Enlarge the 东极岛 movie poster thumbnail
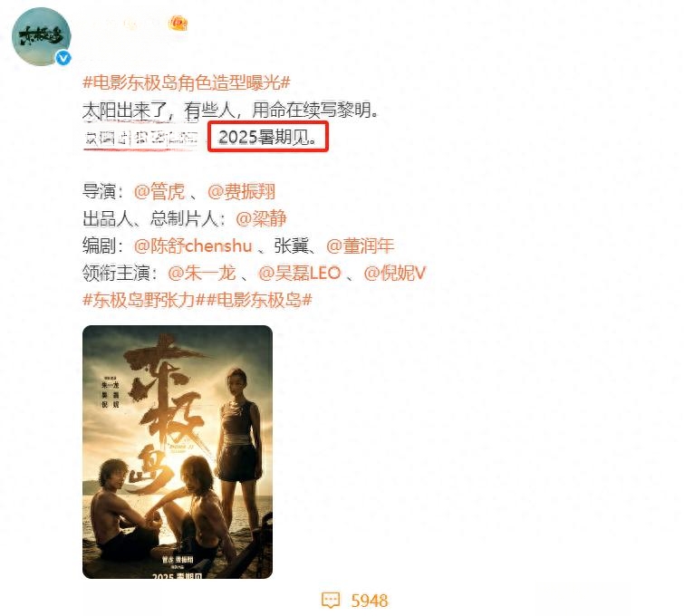 click(x=177, y=452)
